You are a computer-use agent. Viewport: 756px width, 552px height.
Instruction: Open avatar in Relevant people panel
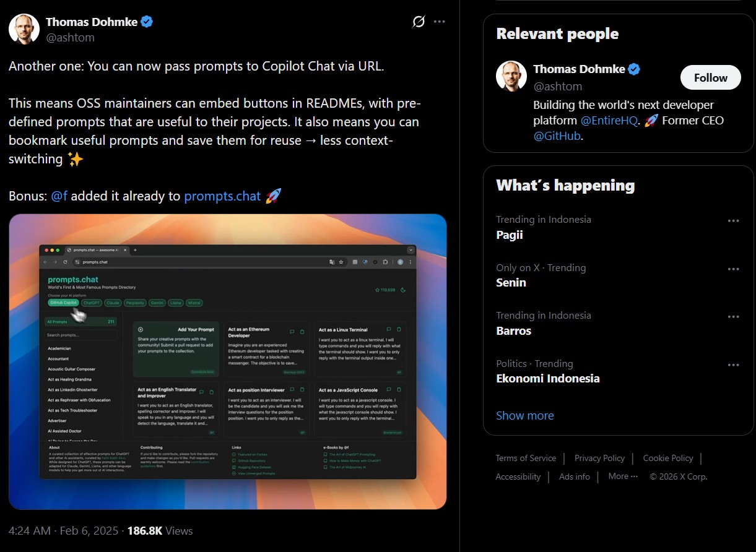pyautogui.click(x=511, y=76)
